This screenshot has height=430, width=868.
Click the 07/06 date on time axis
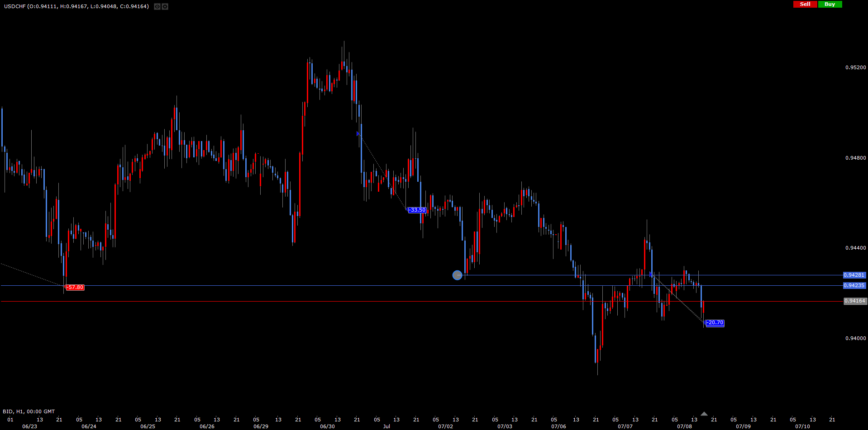[558, 426]
